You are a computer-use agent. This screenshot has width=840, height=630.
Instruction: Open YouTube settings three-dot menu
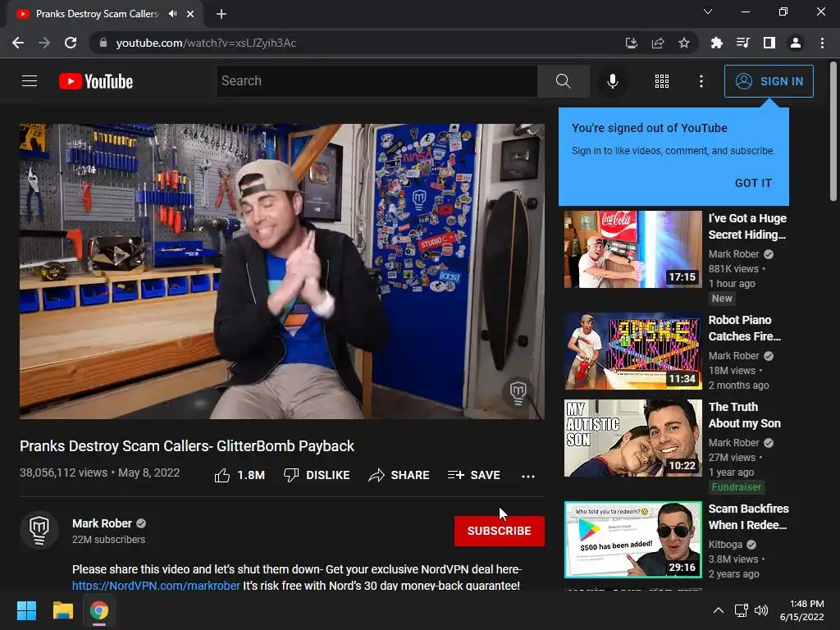[x=701, y=81]
